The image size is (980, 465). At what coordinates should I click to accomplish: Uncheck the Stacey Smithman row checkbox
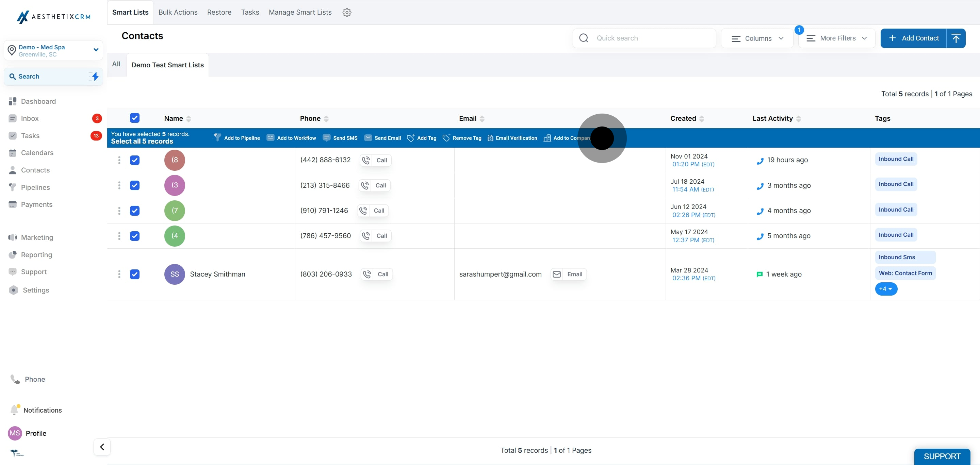pos(135,274)
